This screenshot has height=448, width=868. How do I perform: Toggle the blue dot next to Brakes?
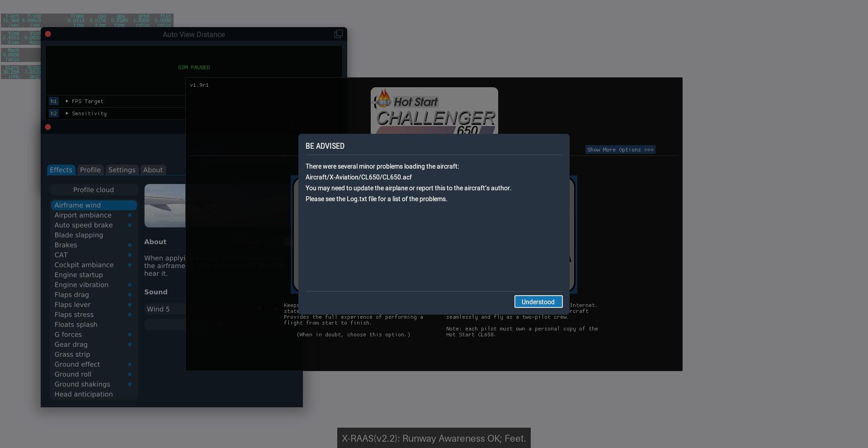click(x=130, y=245)
